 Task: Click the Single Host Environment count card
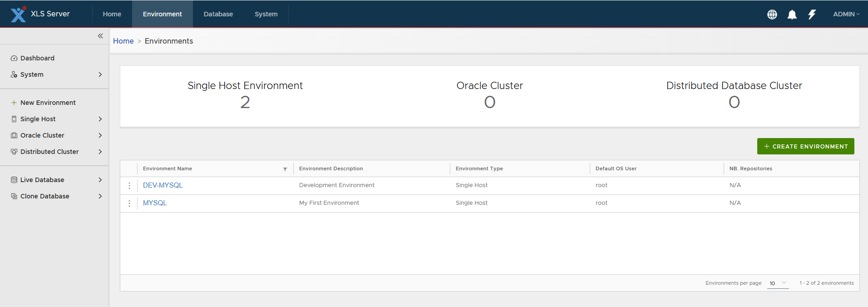coord(245,95)
